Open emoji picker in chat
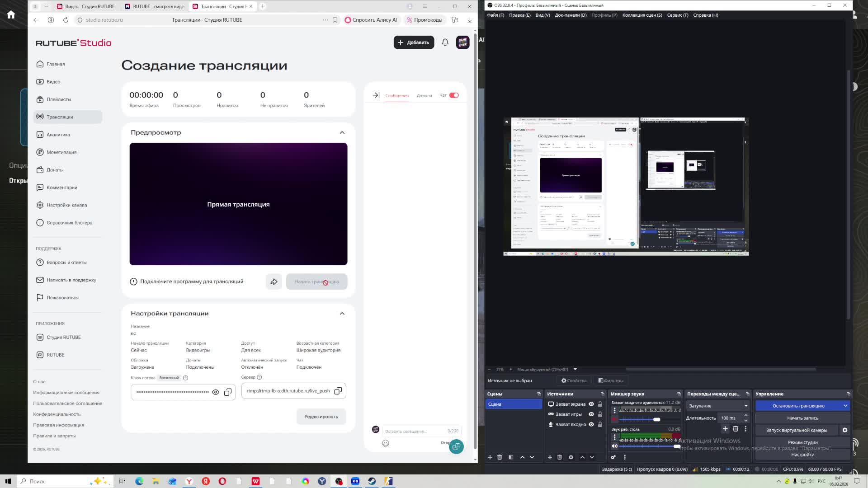This screenshot has height=488, width=868. click(x=385, y=443)
